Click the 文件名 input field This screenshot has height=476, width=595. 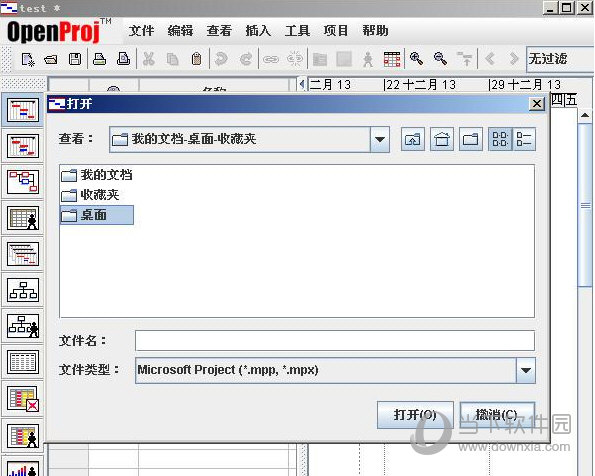[335, 340]
